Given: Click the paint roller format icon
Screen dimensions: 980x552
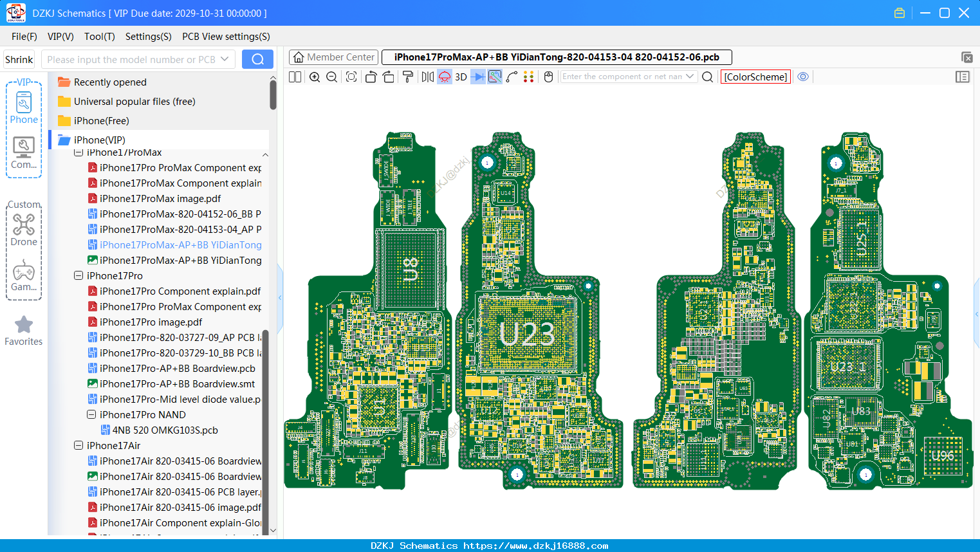Looking at the screenshot, I should (x=408, y=77).
